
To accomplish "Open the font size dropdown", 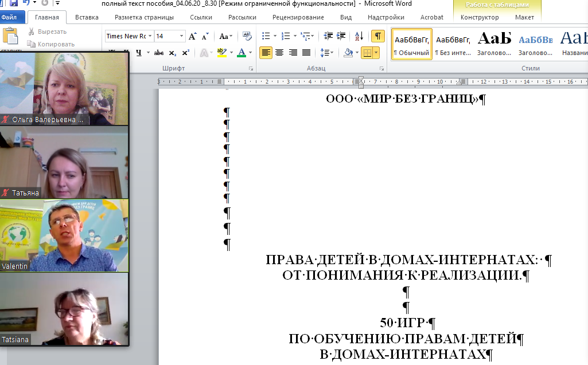I will [x=182, y=36].
